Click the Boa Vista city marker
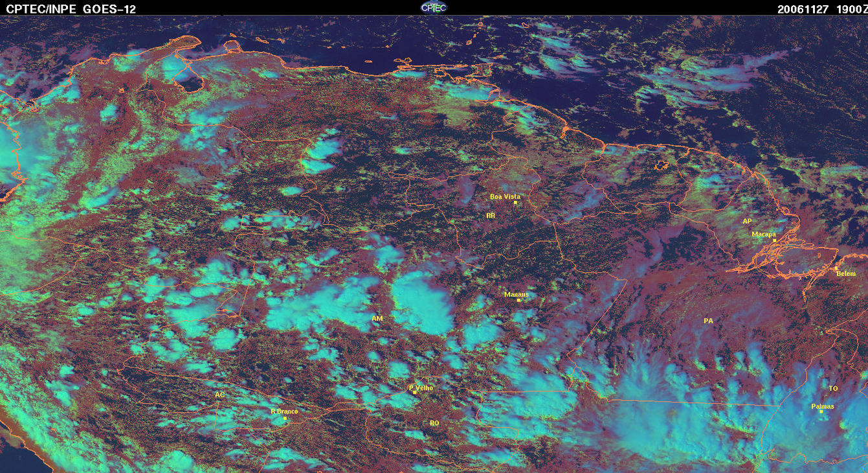868x473 pixels. tap(516, 203)
